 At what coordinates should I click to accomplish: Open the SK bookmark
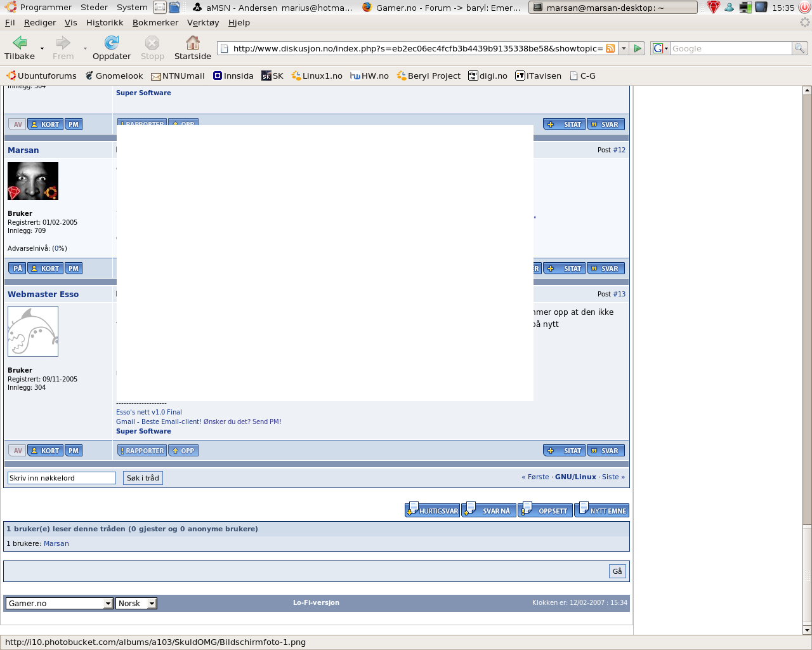tap(273, 76)
